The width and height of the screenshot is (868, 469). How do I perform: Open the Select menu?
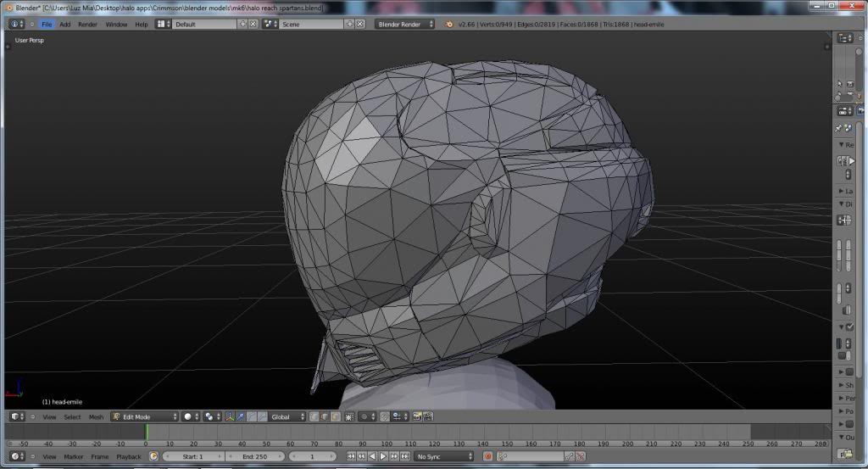click(x=72, y=417)
